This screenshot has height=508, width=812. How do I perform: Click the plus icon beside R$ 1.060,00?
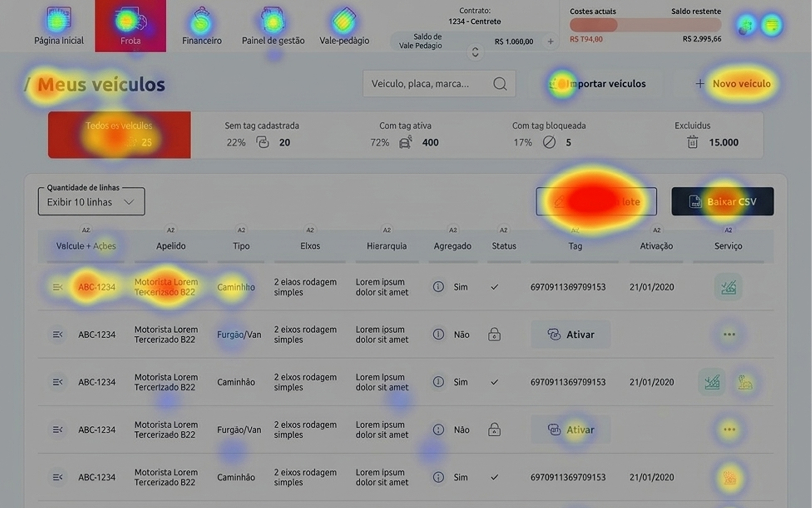pos(550,42)
